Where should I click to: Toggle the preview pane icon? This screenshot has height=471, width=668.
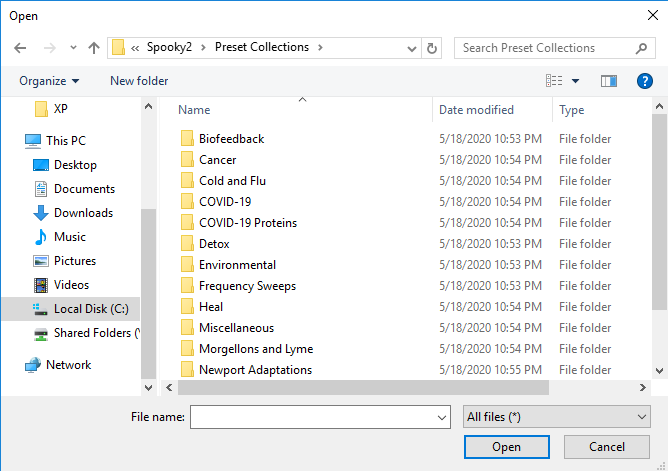[x=608, y=81]
